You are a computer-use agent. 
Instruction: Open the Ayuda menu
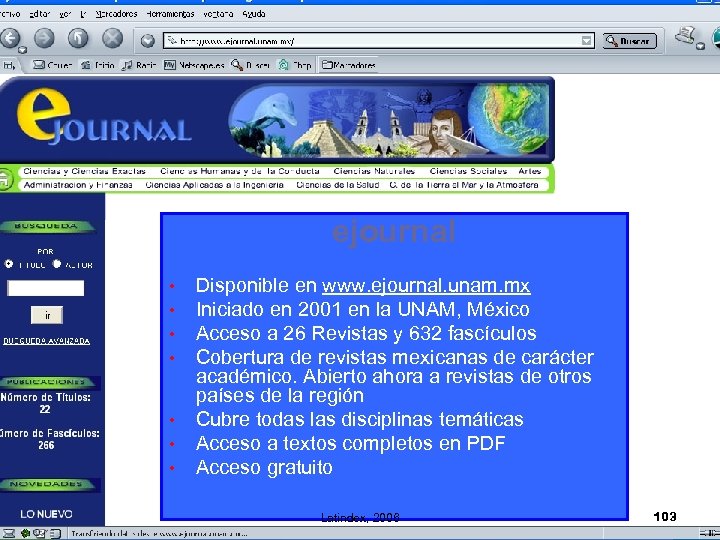(x=254, y=14)
